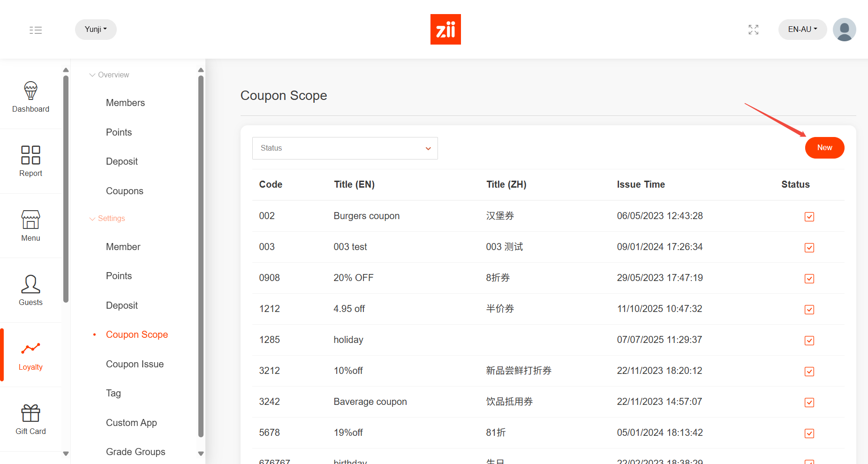Viewport: 868px width, 464px height.
Task: Open Coupon Issue in settings menu
Action: tap(135, 364)
